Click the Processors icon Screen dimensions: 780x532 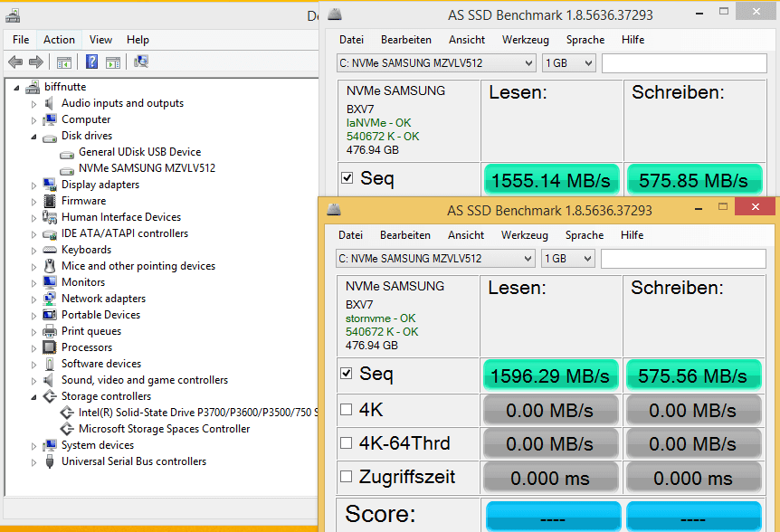click(49, 347)
